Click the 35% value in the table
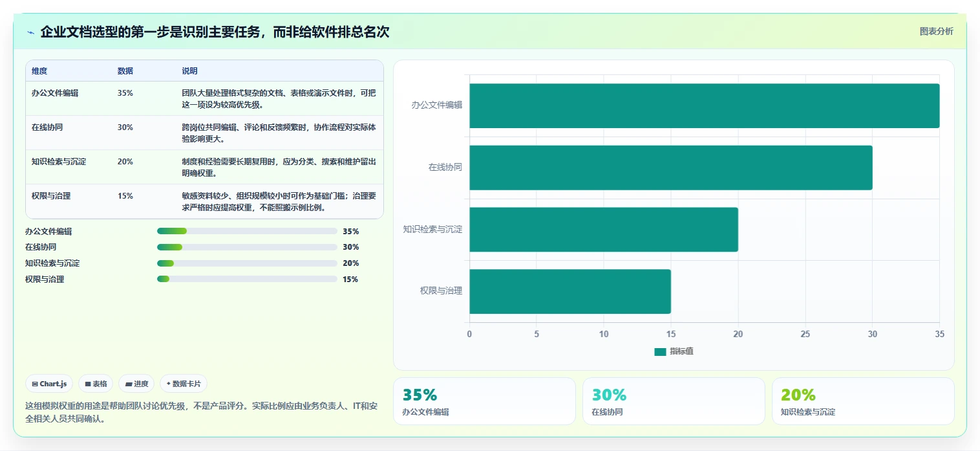This screenshot has height=451, width=980. click(x=125, y=93)
